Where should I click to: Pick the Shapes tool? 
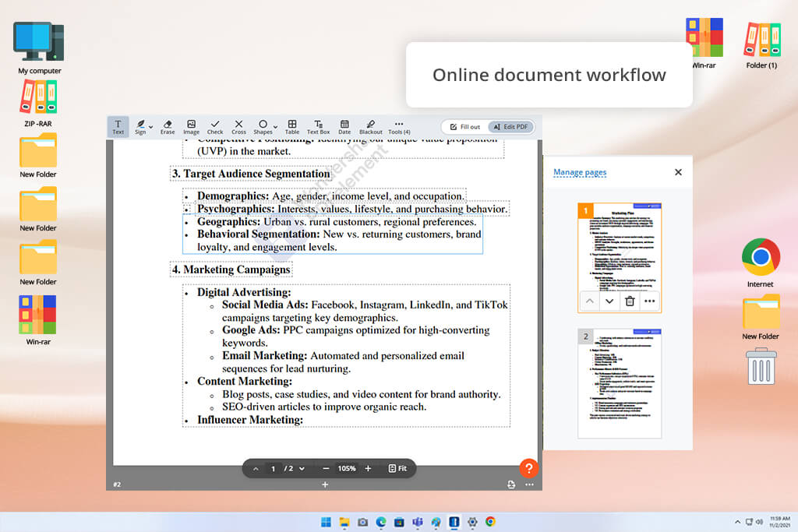pyautogui.click(x=263, y=127)
